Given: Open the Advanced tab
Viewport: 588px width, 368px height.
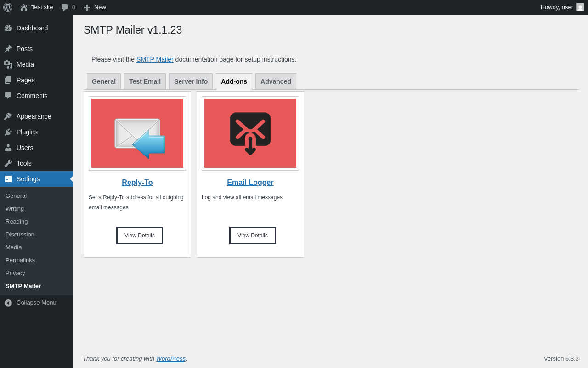Looking at the screenshot, I should pyautogui.click(x=276, y=81).
